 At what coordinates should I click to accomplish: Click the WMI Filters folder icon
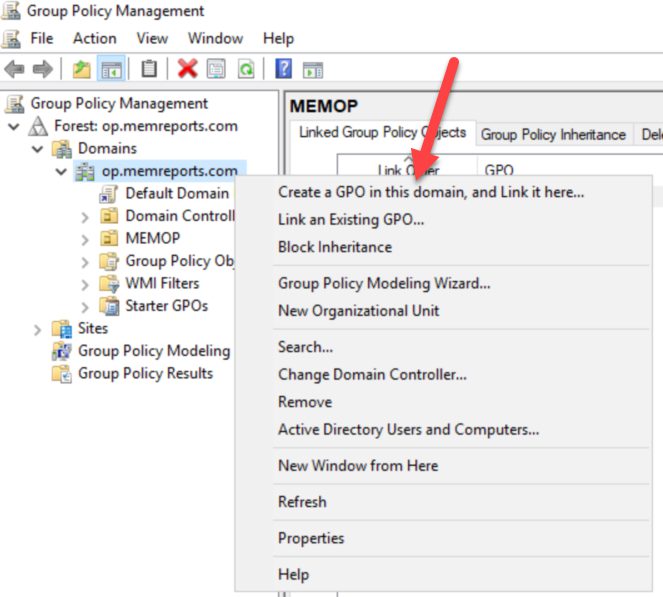tap(109, 284)
